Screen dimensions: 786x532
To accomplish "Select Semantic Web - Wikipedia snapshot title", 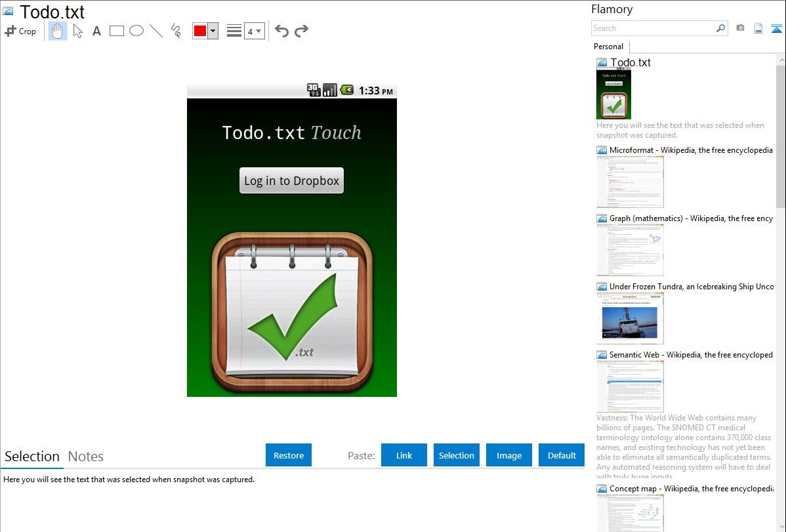I will 691,354.
